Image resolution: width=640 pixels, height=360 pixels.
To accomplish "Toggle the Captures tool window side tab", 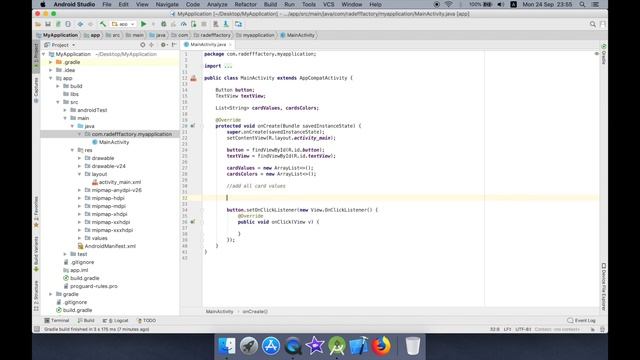I will click(36, 90).
